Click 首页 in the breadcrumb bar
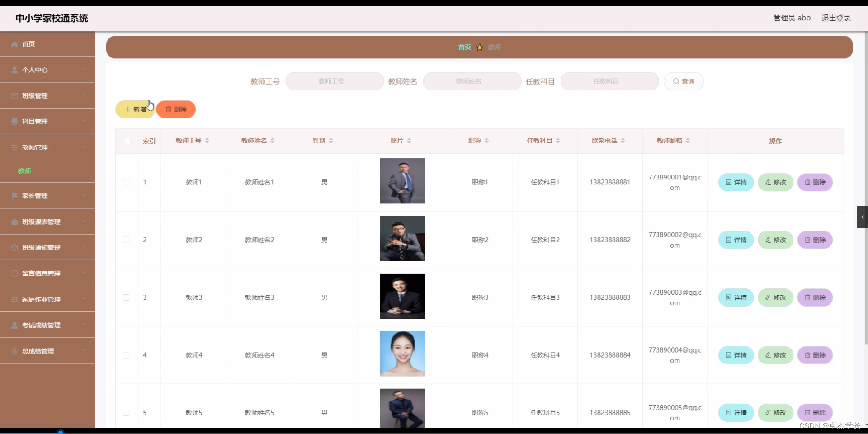868x434 pixels. coord(464,47)
